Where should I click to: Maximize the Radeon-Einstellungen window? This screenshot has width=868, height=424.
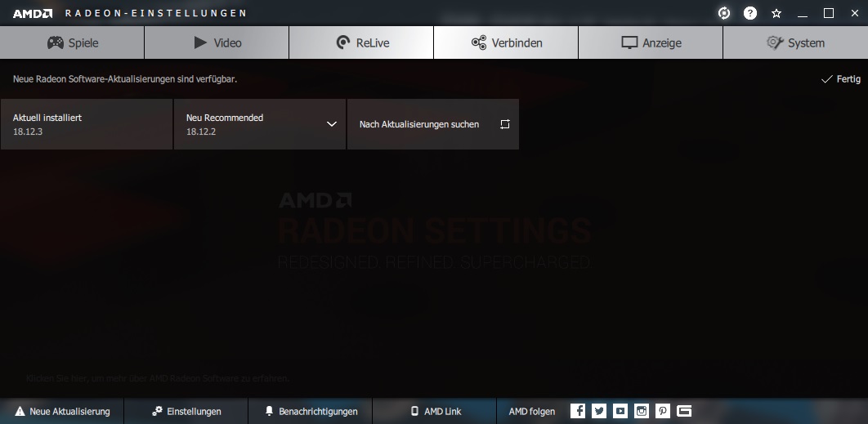coord(829,13)
